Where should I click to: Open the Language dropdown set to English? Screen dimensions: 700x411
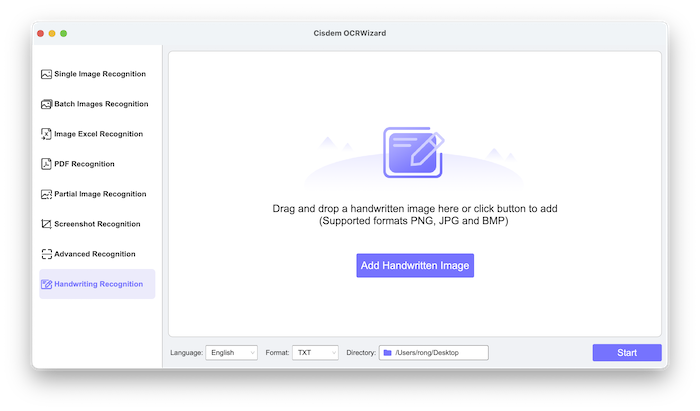pos(231,353)
